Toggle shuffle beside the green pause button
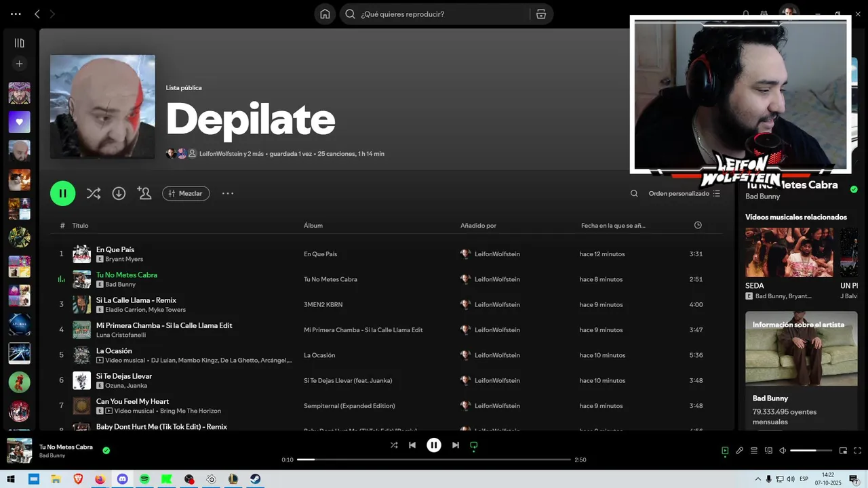This screenshot has width=868, height=488. (94, 193)
